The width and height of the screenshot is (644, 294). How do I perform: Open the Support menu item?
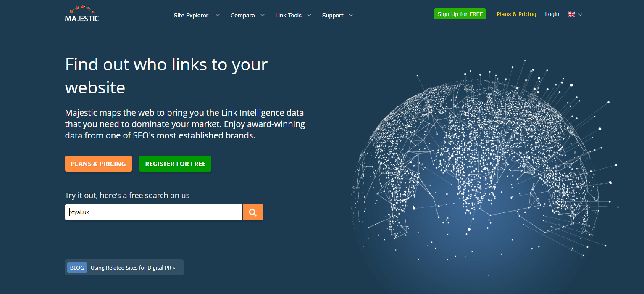(333, 15)
